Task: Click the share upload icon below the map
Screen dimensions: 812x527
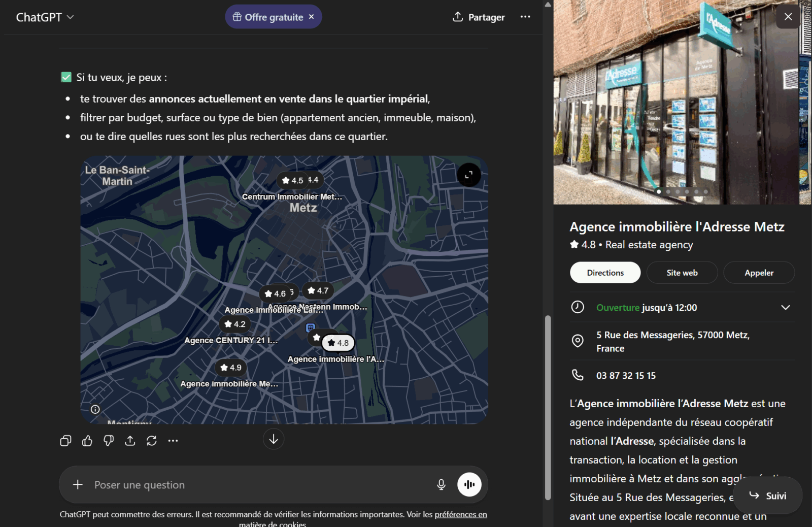Action: [x=130, y=441]
